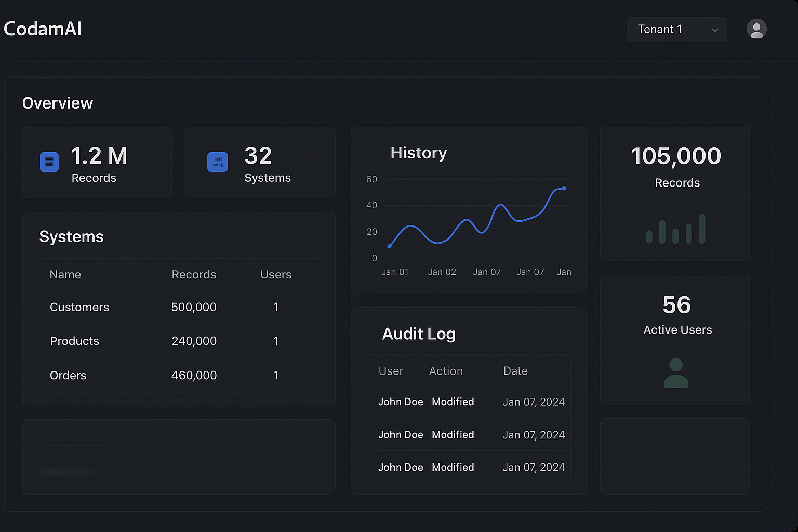The height and width of the screenshot is (532, 798).
Task: Click the Records column header in Systems table
Action: tap(194, 274)
